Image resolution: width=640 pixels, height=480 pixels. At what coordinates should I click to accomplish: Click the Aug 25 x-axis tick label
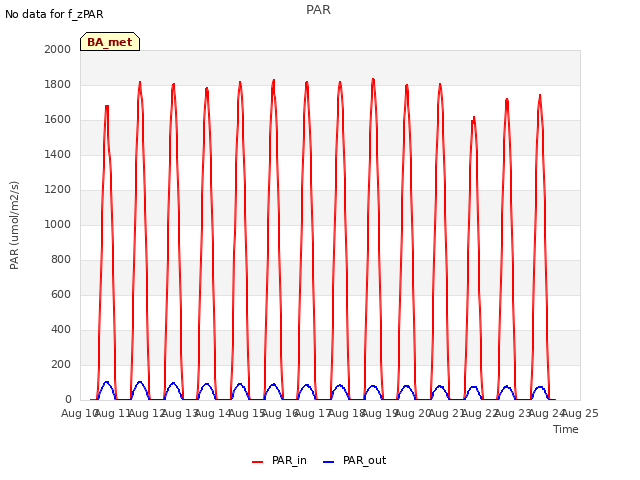coord(580,413)
